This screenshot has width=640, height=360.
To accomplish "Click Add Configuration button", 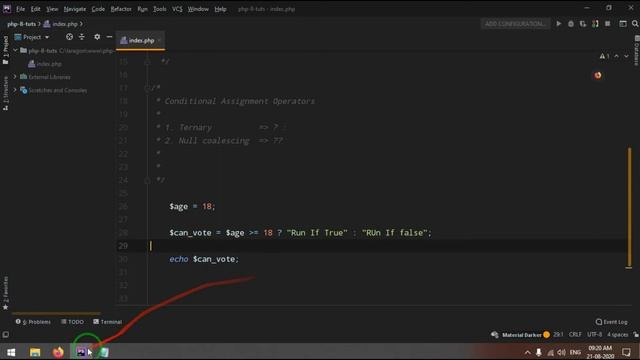I will 515,24.
